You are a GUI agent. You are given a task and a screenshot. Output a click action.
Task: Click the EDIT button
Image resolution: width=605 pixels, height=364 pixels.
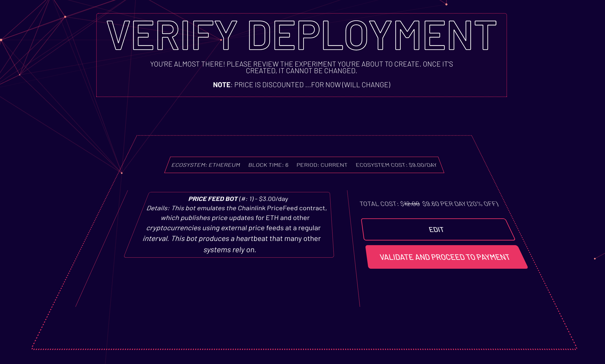click(438, 229)
